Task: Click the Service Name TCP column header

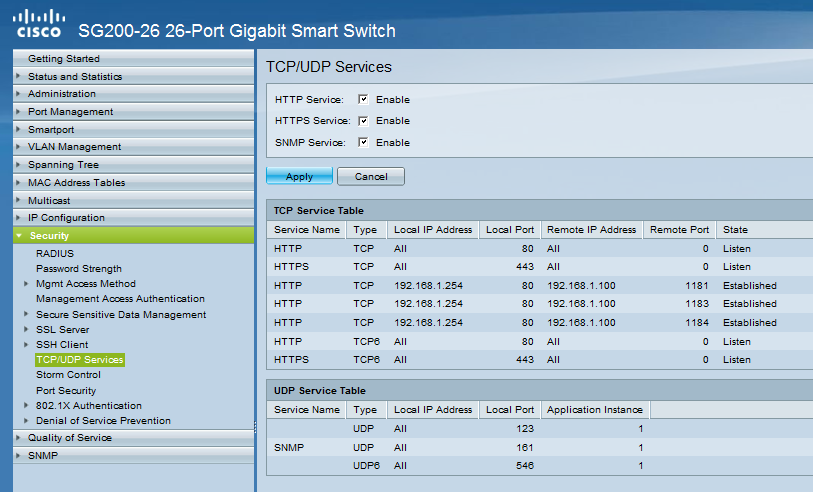Action: [306, 230]
